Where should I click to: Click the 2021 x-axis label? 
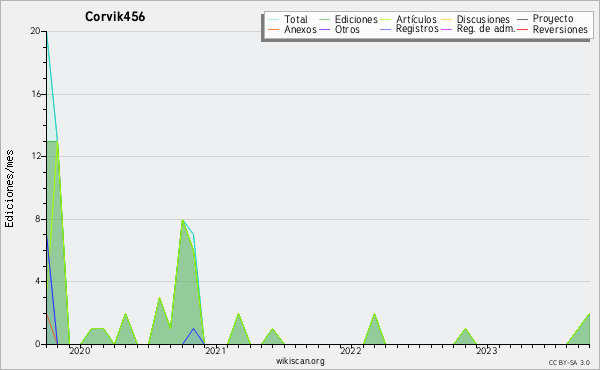pos(215,351)
